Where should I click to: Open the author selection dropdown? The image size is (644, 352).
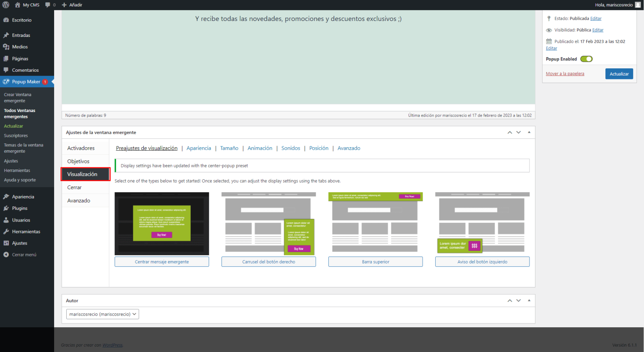pyautogui.click(x=102, y=314)
